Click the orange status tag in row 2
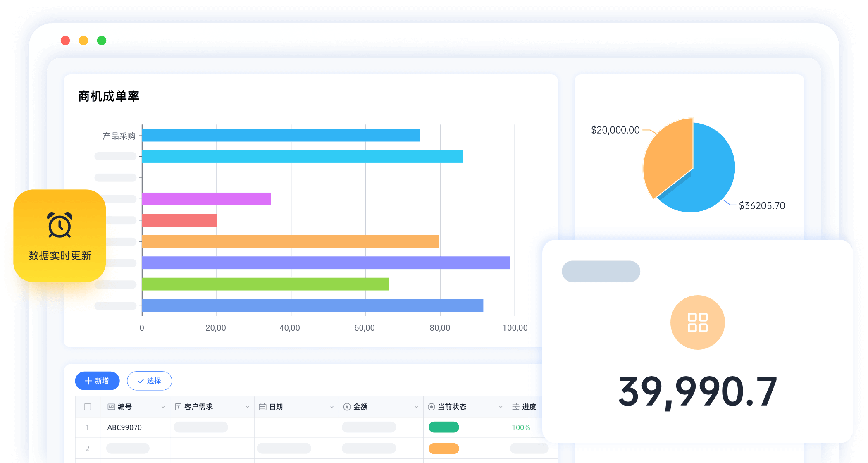 (x=444, y=449)
